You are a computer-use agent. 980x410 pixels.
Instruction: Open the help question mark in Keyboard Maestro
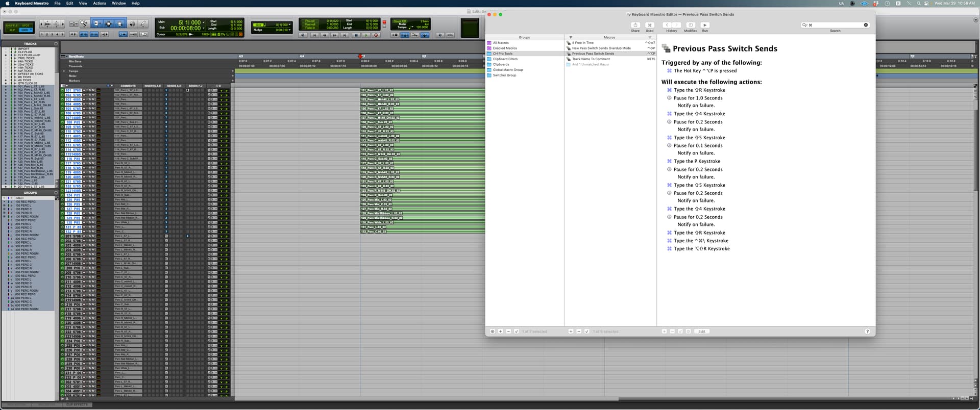[867, 331]
